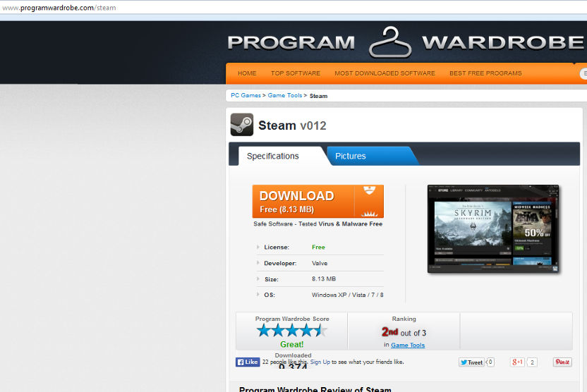Click the 'Program Wardrobe Review of Steam' heading
The image size is (587, 392).
(315, 389)
